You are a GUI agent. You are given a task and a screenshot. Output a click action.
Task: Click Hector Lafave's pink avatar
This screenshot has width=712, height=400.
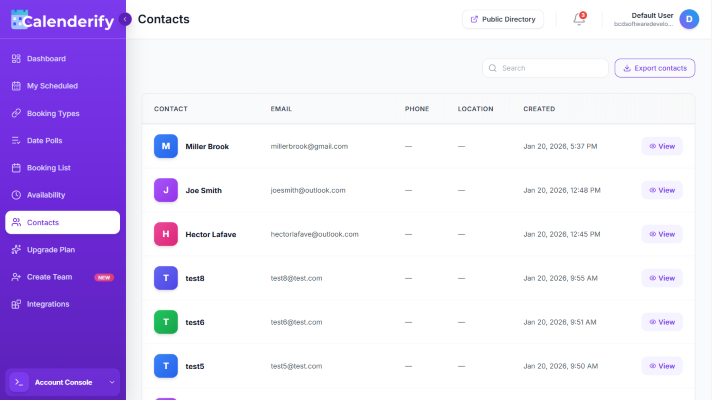click(x=166, y=234)
